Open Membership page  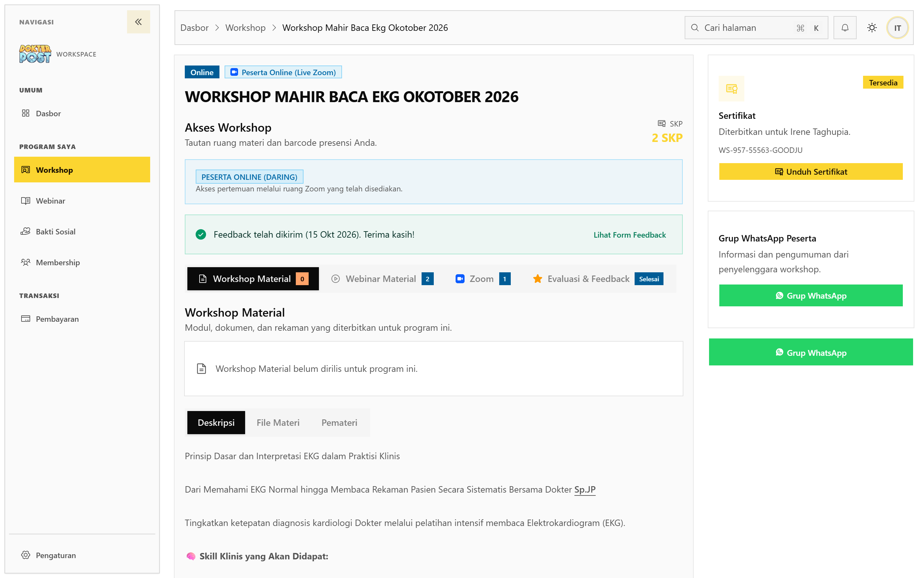click(82, 262)
